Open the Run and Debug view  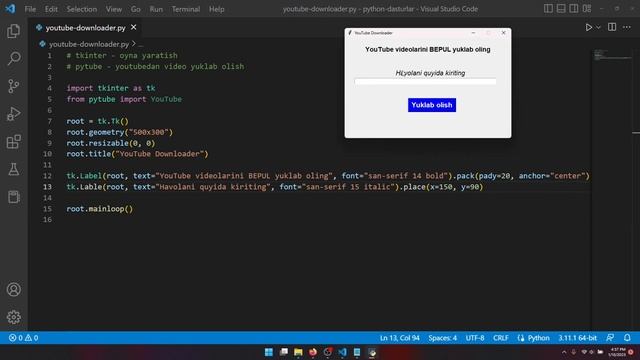[x=13, y=114]
